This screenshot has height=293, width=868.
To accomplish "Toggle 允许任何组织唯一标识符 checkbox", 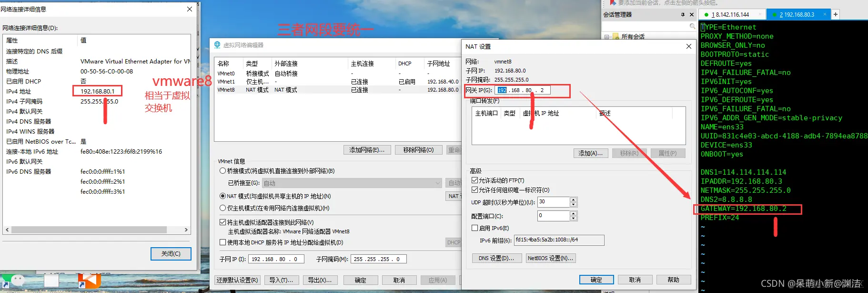I will (x=474, y=190).
